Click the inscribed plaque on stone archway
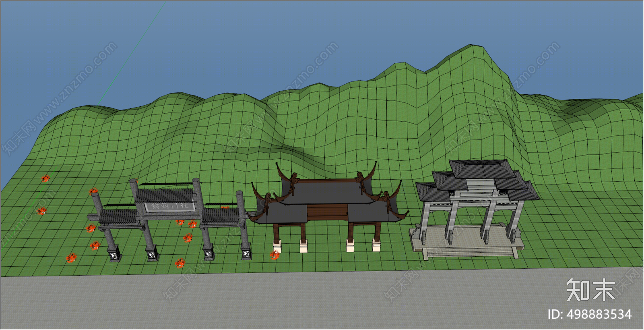 (170, 207)
